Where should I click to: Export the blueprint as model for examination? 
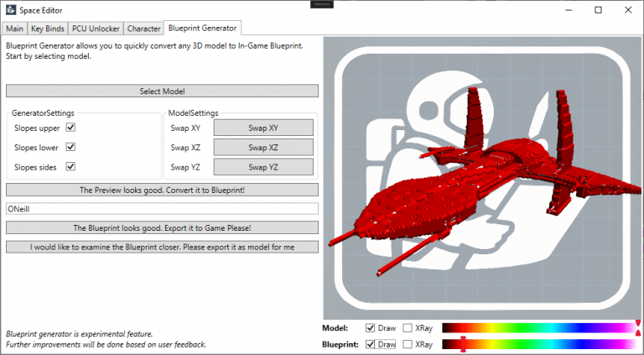pyautogui.click(x=162, y=247)
